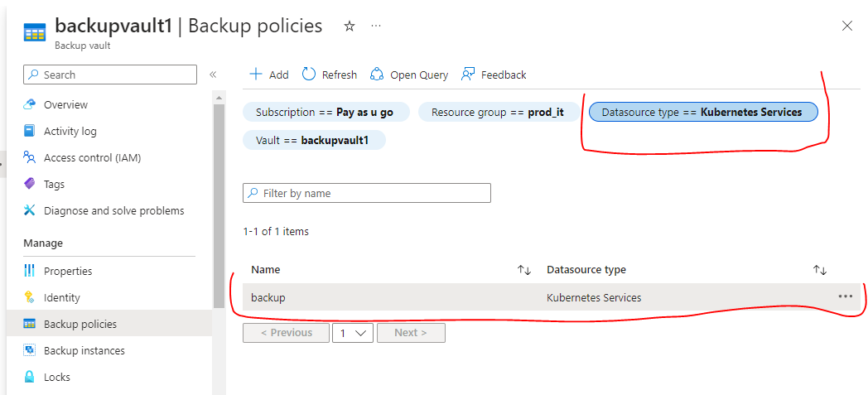This screenshot has height=395, width=868.
Task: Select Backup policies in sidebar
Action: (109, 324)
